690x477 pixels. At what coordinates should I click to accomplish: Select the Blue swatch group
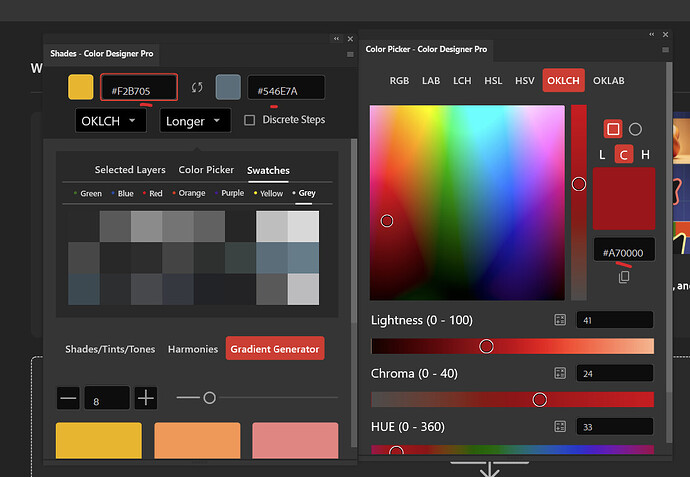point(122,194)
